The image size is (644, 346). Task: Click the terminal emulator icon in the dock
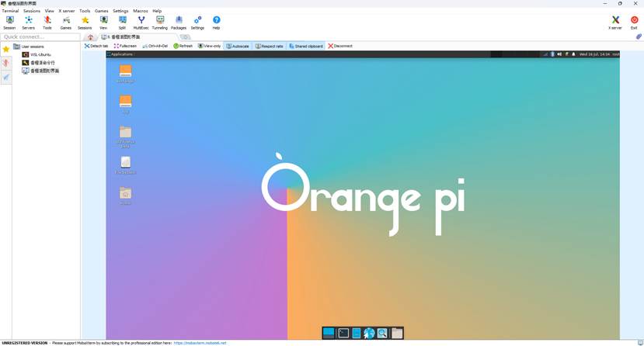click(x=343, y=333)
